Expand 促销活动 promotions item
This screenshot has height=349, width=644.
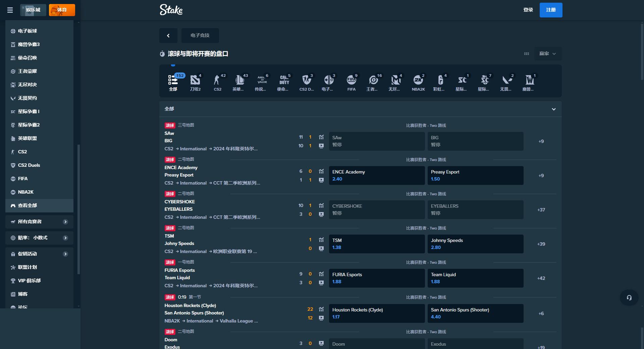(39, 254)
